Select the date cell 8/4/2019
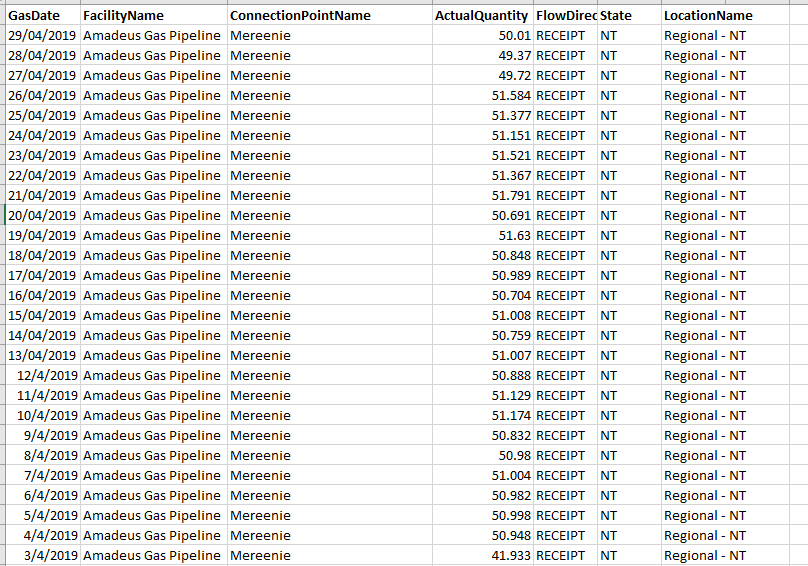 tap(43, 456)
